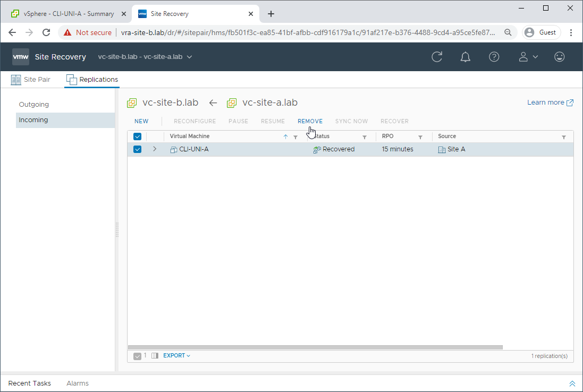Click the RPO column header

click(x=388, y=137)
